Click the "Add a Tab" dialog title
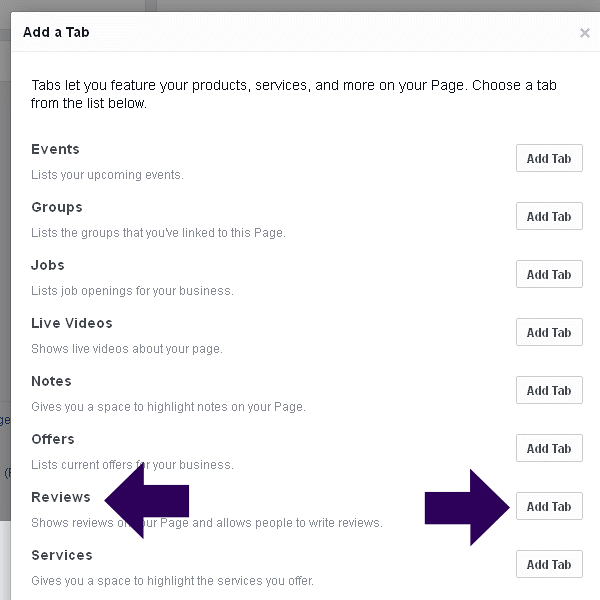600x600 pixels. coord(56,32)
